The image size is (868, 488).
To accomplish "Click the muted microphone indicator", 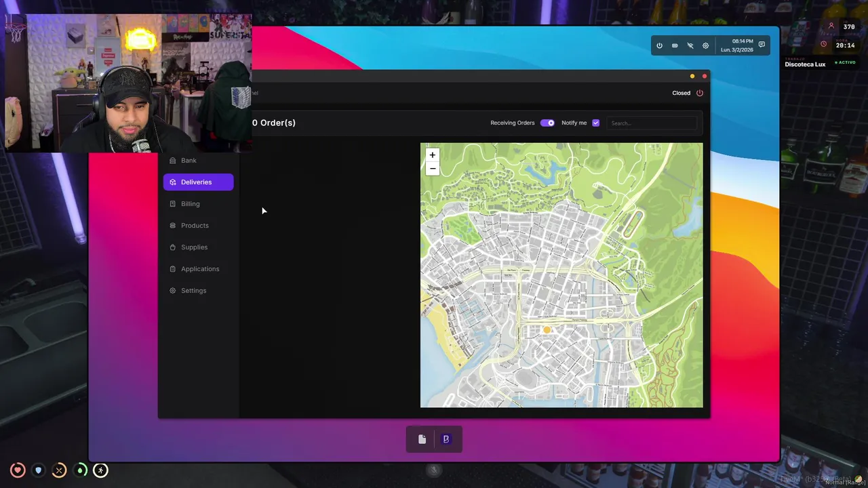I will point(434,469).
